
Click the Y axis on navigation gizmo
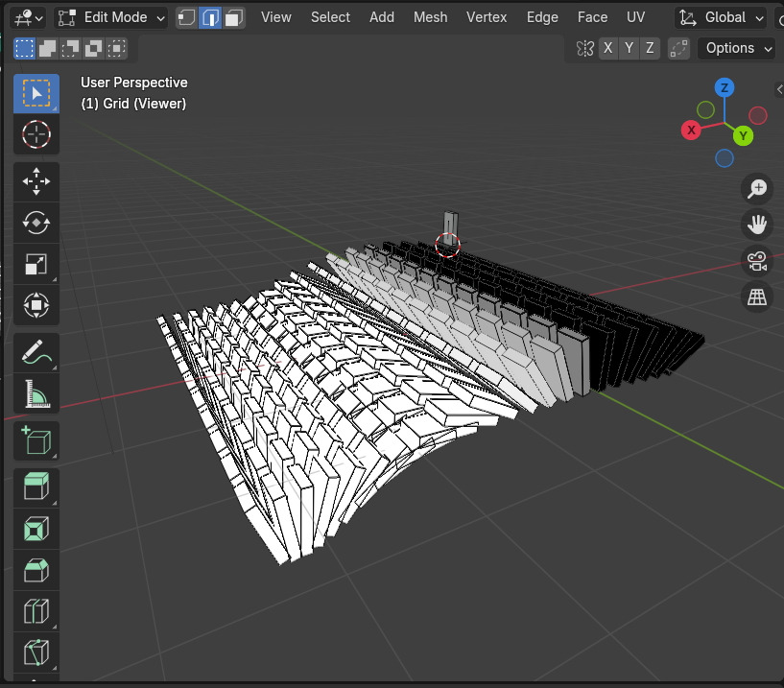[743, 135]
